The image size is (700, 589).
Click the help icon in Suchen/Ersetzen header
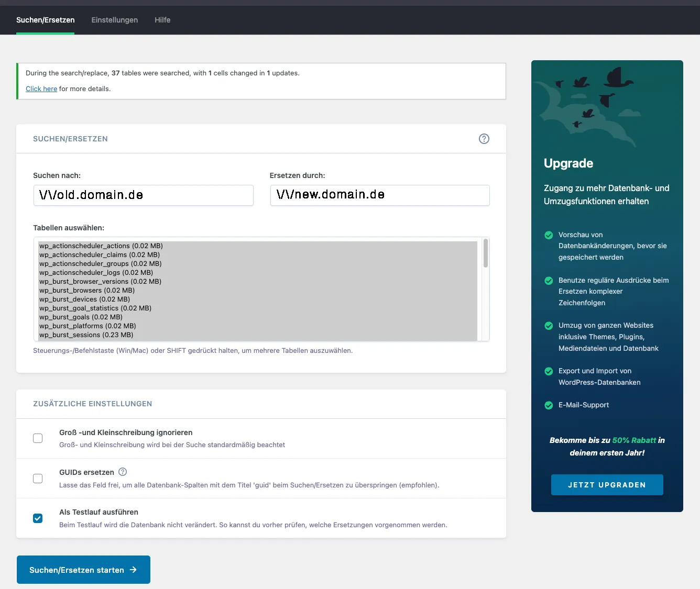[x=484, y=139]
